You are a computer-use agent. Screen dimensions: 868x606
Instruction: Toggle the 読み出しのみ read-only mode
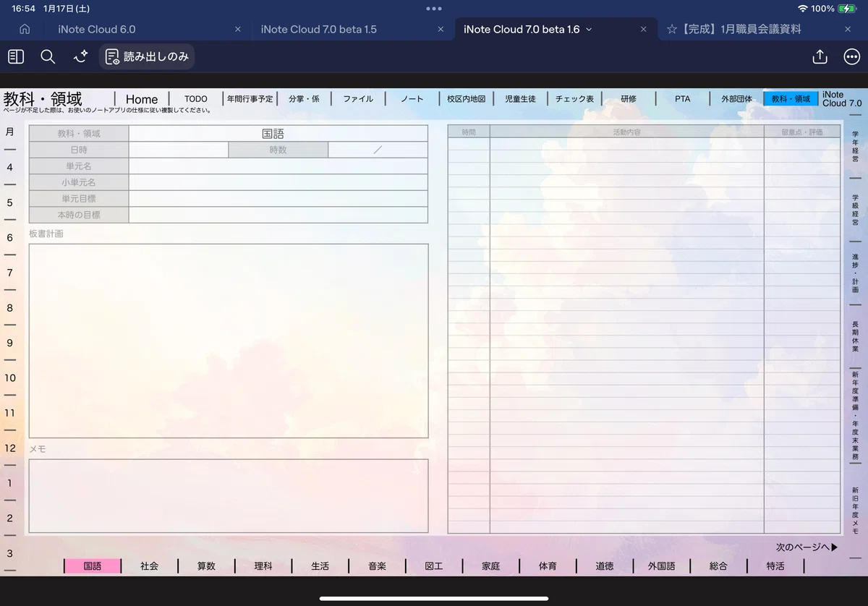pyautogui.click(x=147, y=56)
